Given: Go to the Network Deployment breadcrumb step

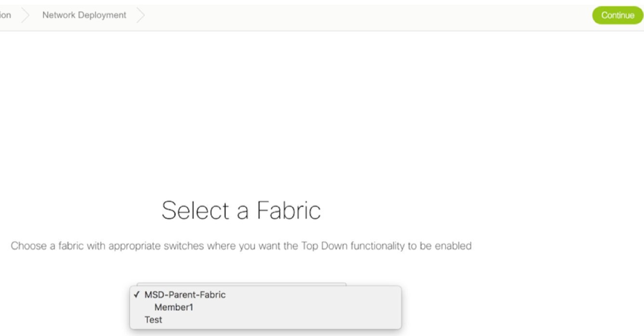Looking at the screenshot, I should [x=84, y=15].
